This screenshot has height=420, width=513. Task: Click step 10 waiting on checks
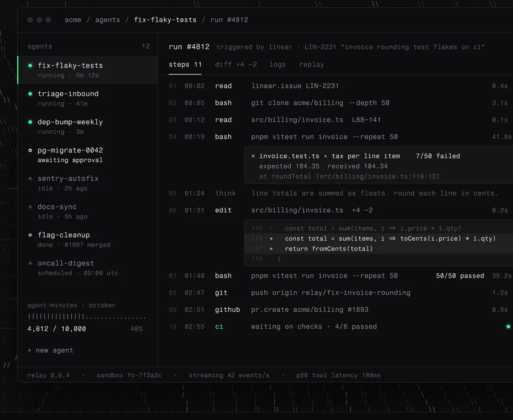pos(338,327)
